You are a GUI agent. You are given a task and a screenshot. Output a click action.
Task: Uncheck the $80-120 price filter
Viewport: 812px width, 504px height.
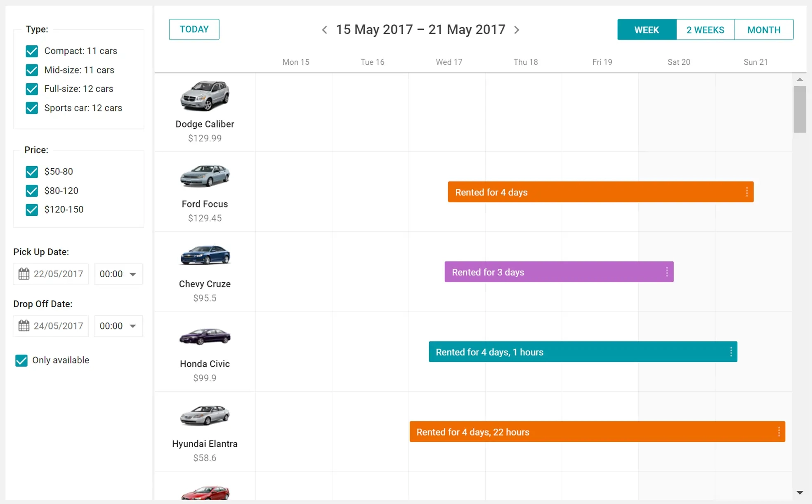[32, 191]
